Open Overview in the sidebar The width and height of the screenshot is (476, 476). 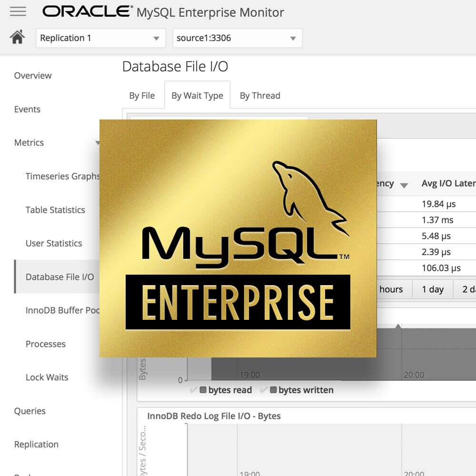(33, 76)
